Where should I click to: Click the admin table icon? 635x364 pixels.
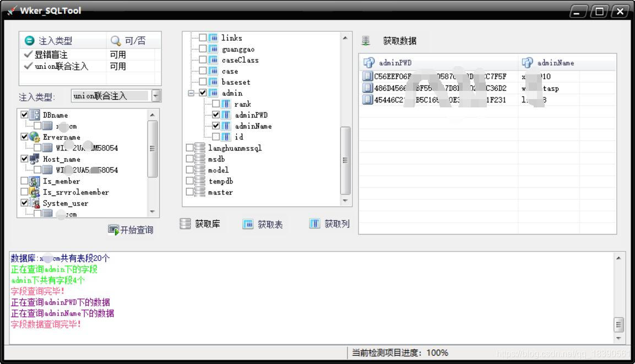tap(214, 93)
